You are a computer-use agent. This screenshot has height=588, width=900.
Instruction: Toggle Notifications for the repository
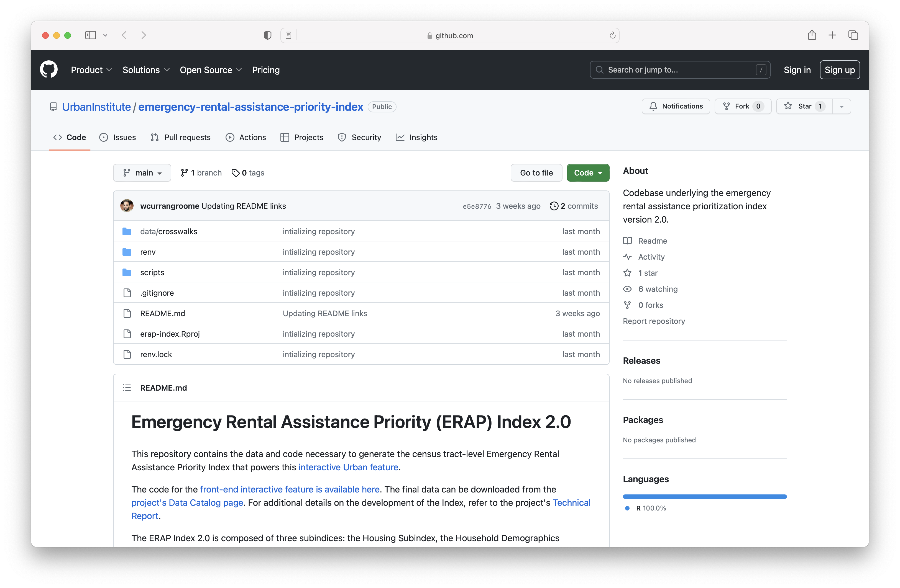(676, 106)
